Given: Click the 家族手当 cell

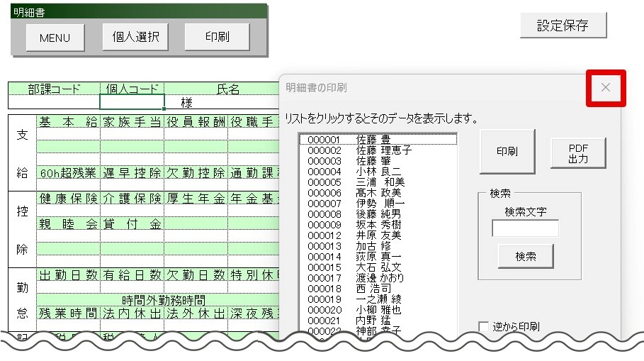Looking at the screenshot, I should 132,122.
